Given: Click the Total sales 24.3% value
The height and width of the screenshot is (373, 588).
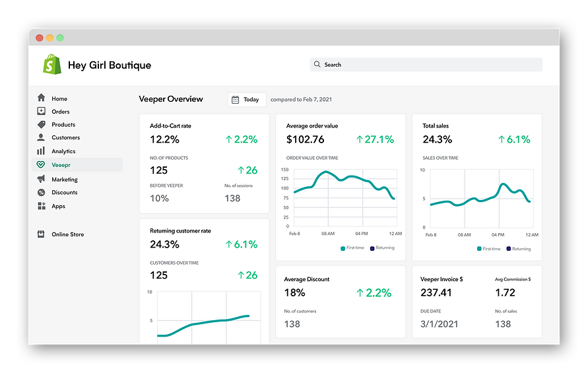Looking at the screenshot, I should pyautogui.click(x=438, y=139).
